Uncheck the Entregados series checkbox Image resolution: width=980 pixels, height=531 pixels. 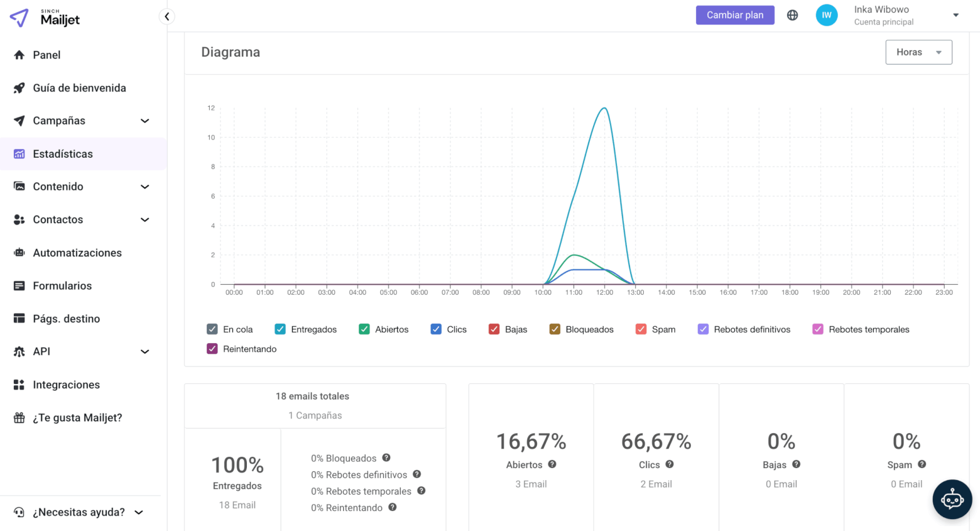(x=280, y=329)
